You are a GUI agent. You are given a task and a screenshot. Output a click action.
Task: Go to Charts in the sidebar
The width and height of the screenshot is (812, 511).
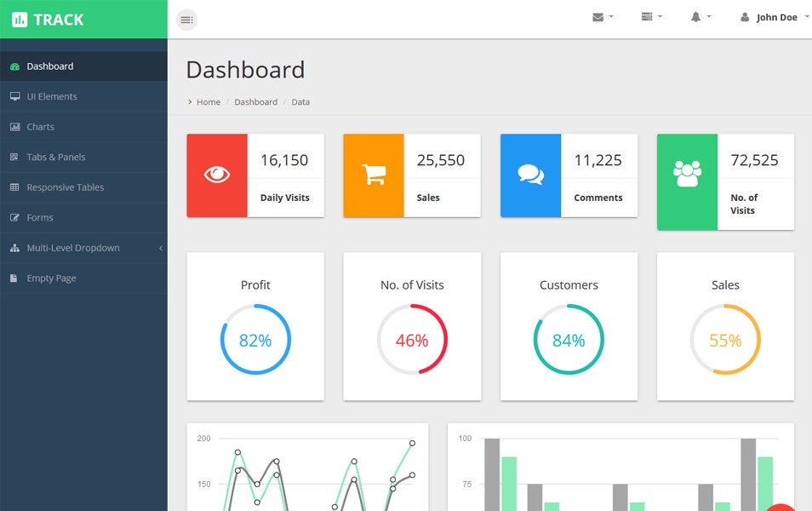(84, 127)
